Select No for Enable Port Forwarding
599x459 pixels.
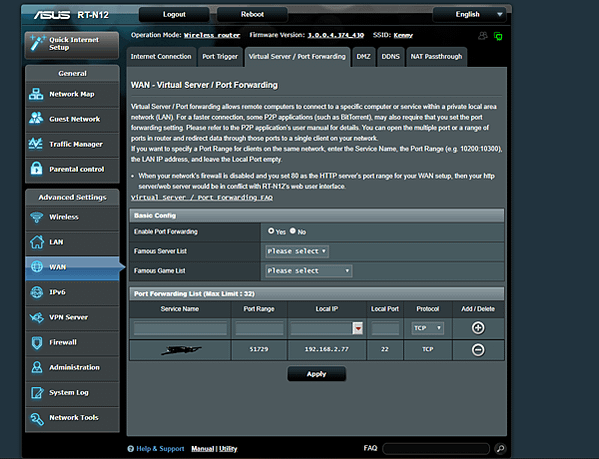point(293,231)
